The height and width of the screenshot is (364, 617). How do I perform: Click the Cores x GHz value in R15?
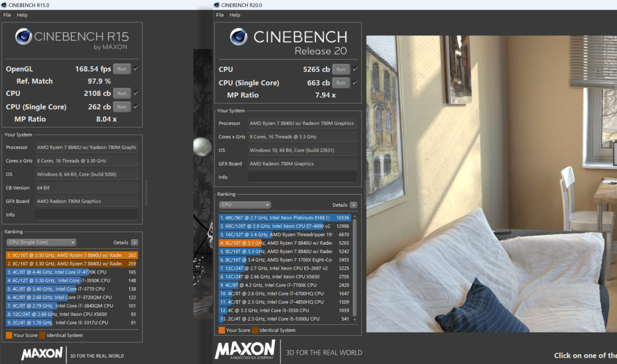coord(87,161)
